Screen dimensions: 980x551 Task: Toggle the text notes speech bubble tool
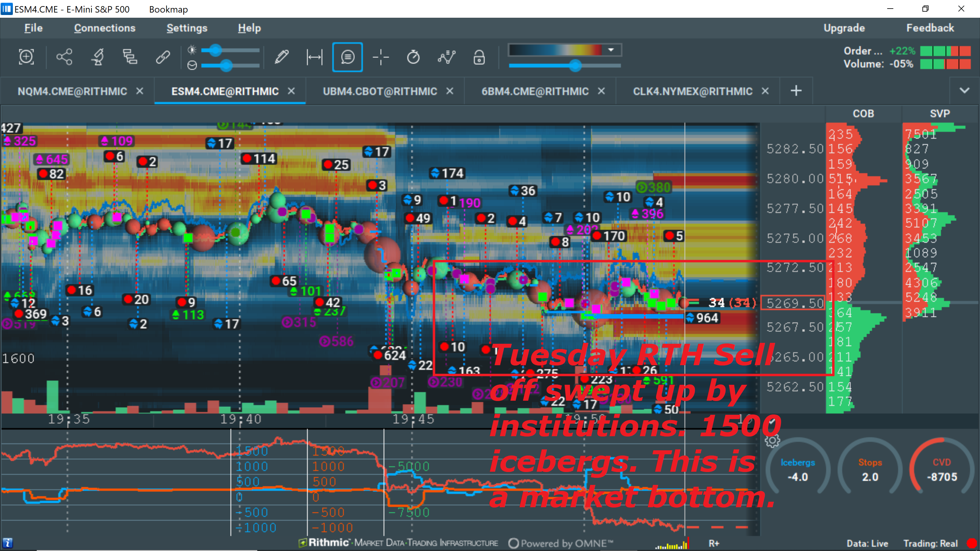click(347, 57)
